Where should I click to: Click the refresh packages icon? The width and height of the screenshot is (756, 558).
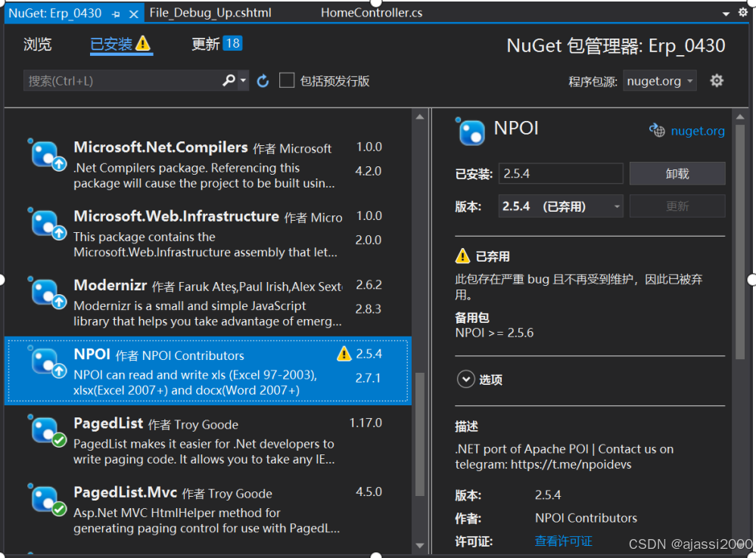click(x=263, y=81)
